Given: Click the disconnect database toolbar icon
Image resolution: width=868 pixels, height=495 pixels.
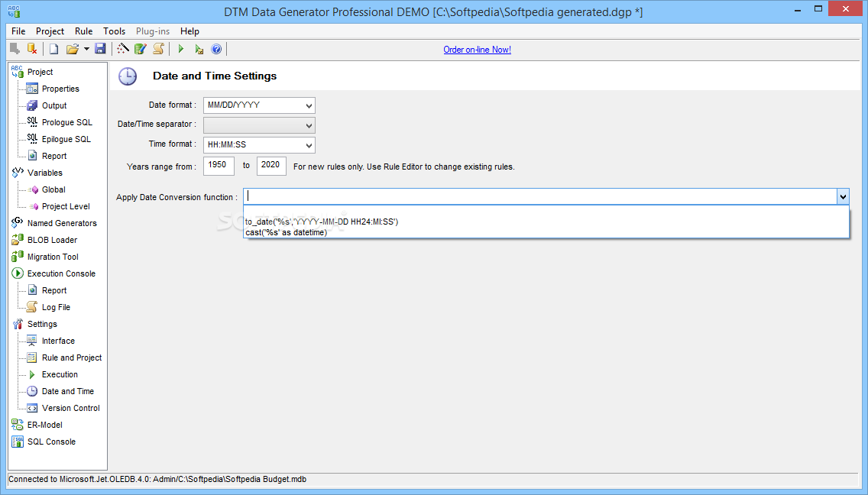Looking at the screenshot, I should coord(32,49).
